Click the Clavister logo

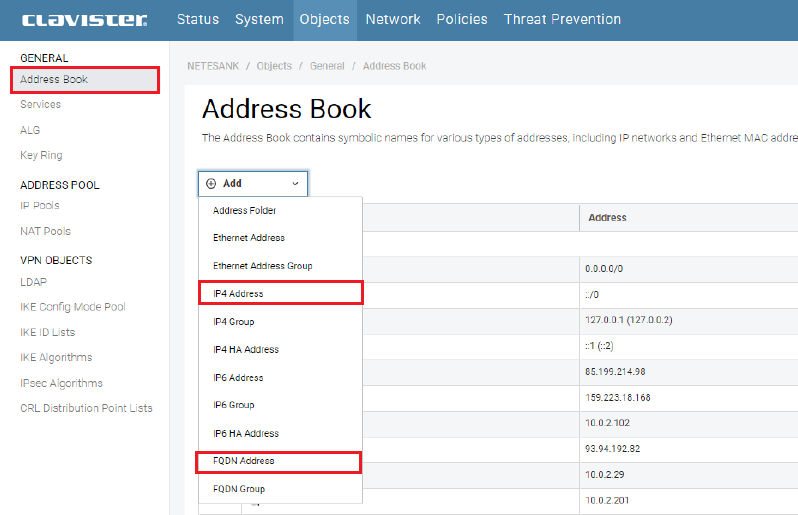84,20
